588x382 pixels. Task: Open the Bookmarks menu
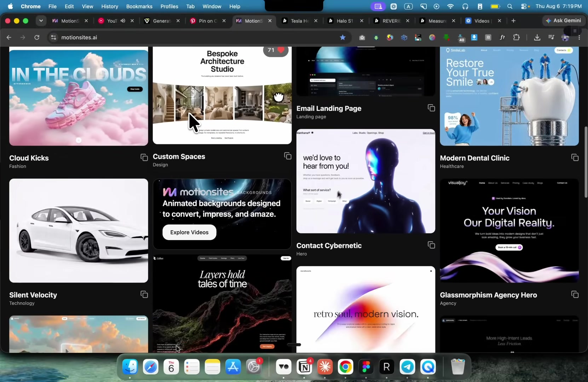139,6
